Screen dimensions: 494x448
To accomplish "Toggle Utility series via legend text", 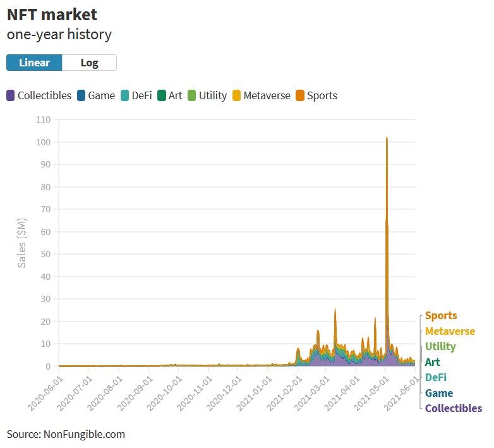I will (212, 96).
